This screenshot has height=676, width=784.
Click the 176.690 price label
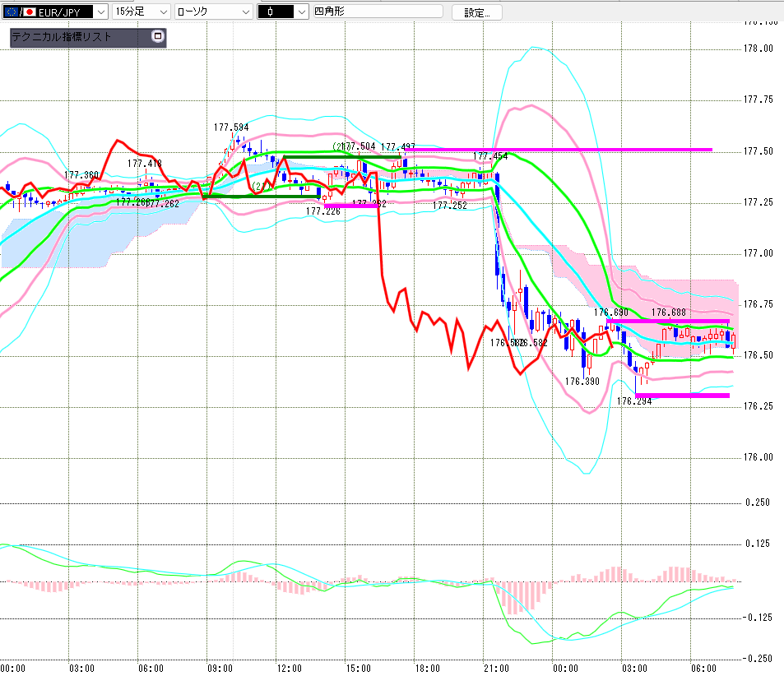click(x=611, y=313)
